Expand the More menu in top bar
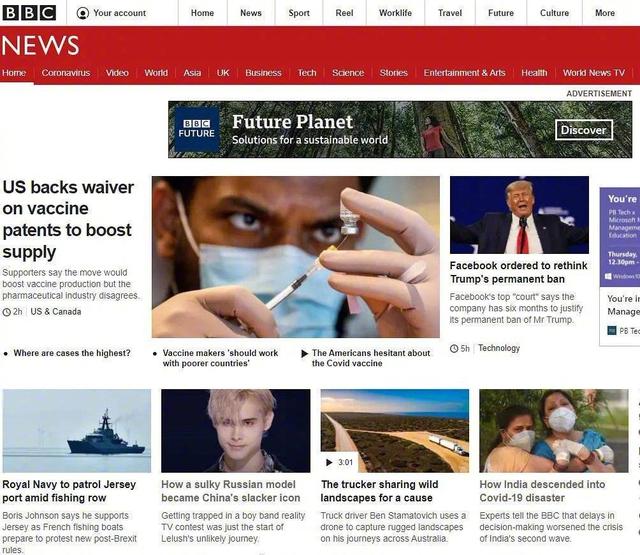640x555 pixels. pos(604,13)
